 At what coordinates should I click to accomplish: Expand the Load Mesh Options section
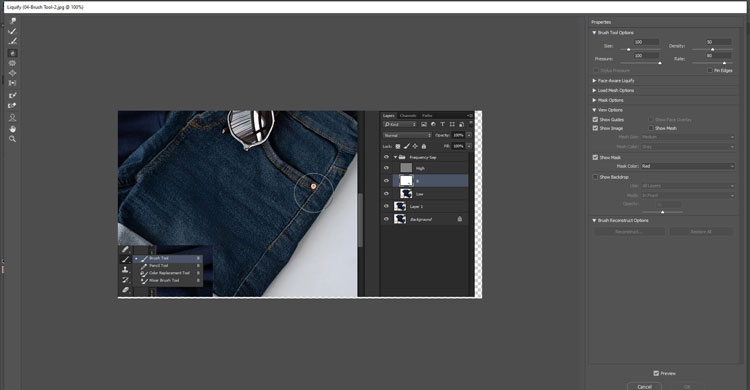tap(595, 90)
